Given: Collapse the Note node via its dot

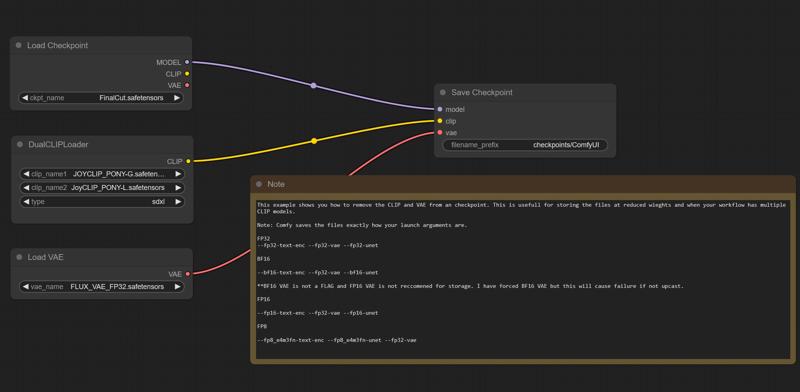Looking at the screenshot, I should click(x=259, y=184).
